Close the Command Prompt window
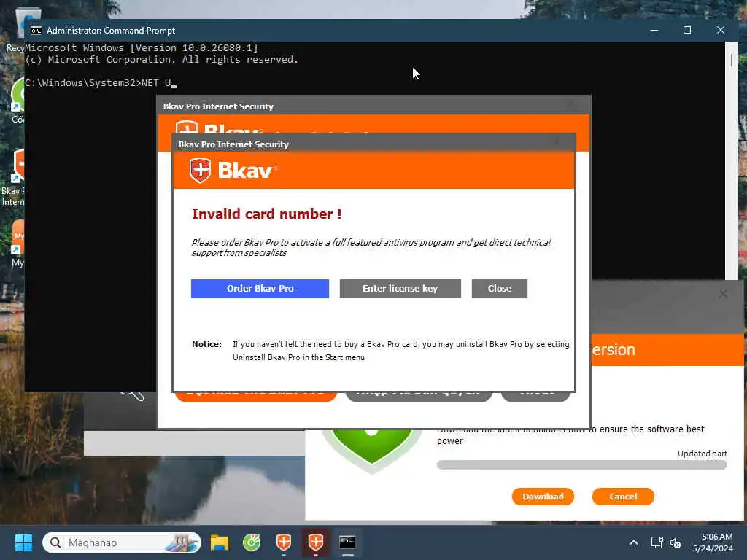The width and height of the screenshot is (747, 560). click(720, 30)
